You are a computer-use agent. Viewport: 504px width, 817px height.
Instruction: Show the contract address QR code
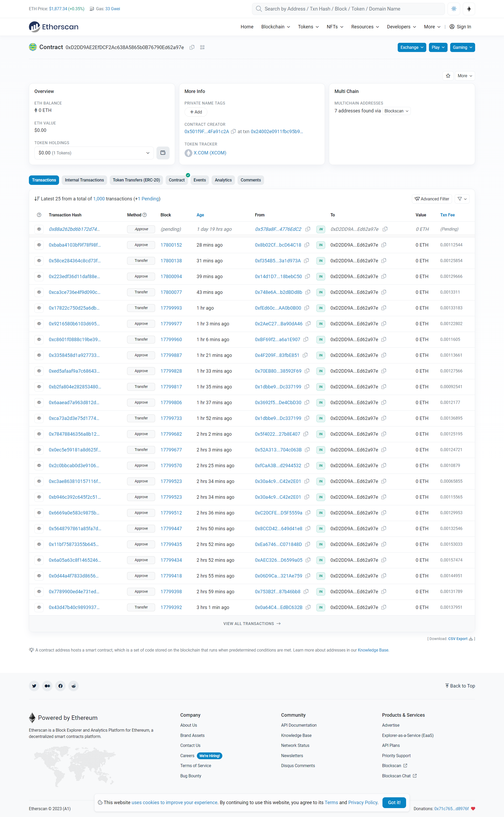(x=202, y=47)
